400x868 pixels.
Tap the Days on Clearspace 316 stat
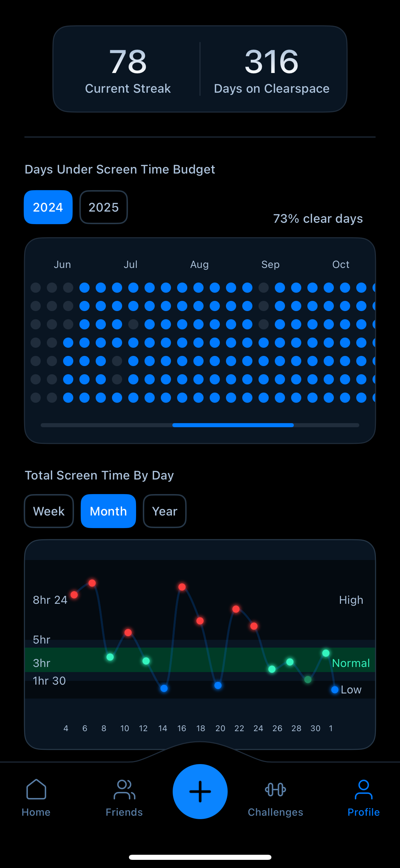pyautogui.click(x=272, y=70)
